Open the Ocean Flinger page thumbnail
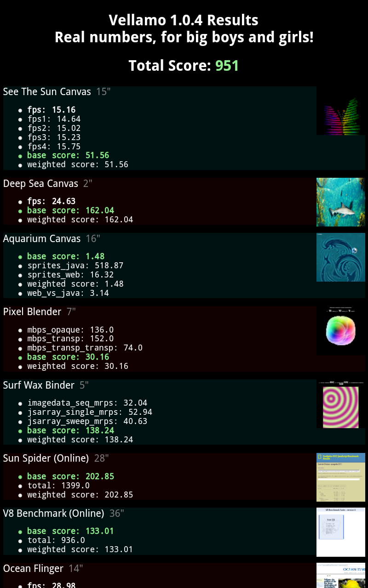Viewport: 368px width, 588px height. (x=341, y=575)
